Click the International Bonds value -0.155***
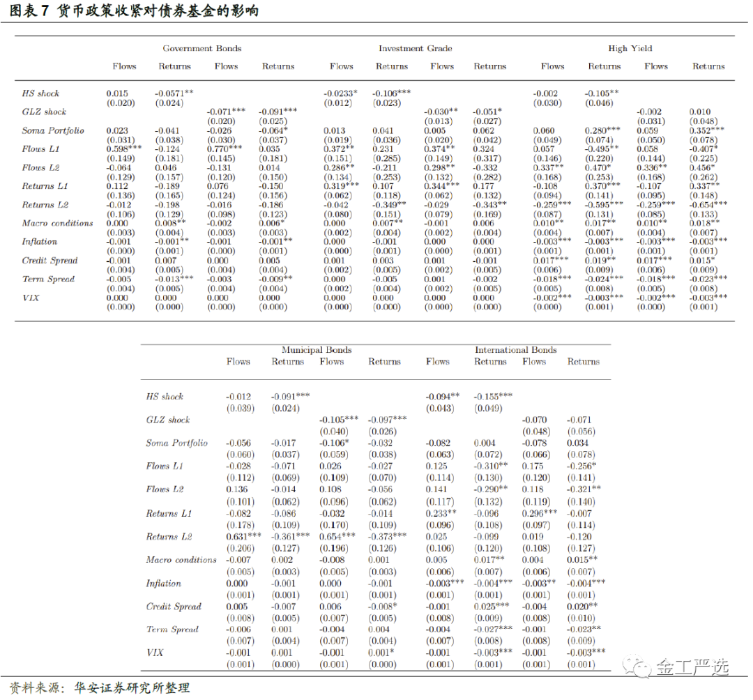 (x=493, y=397)
